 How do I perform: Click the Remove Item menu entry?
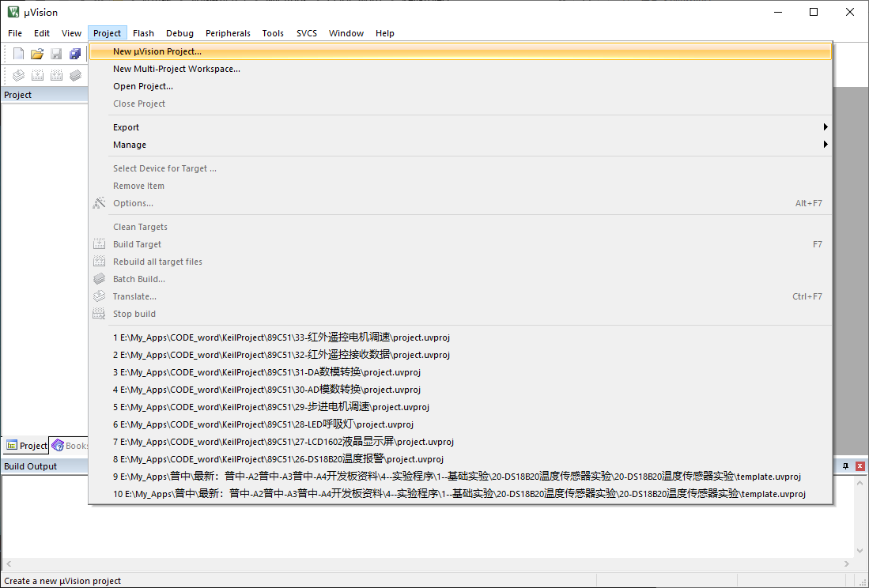460,186
